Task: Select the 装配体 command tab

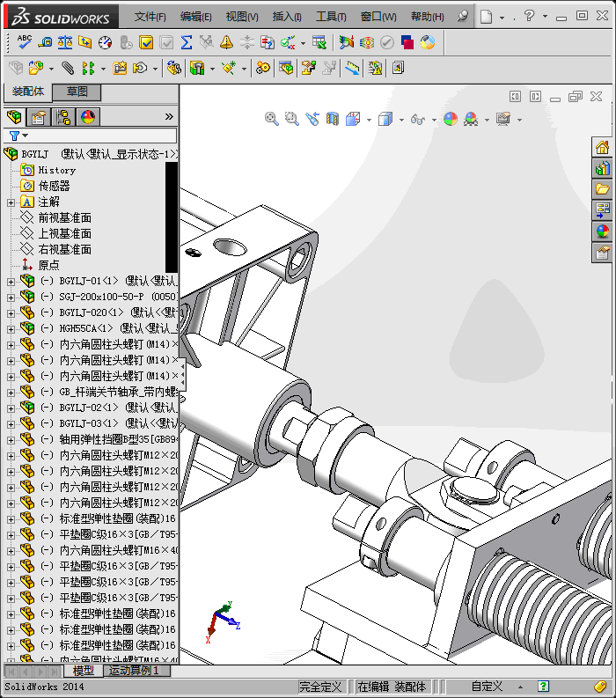Action: pos(28,92)
